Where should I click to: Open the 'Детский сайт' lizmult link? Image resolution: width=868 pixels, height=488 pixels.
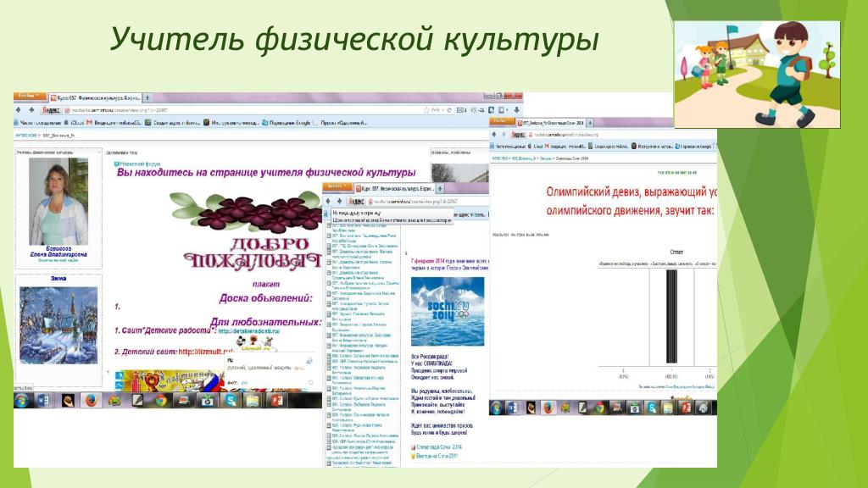[x=205, y=352]
